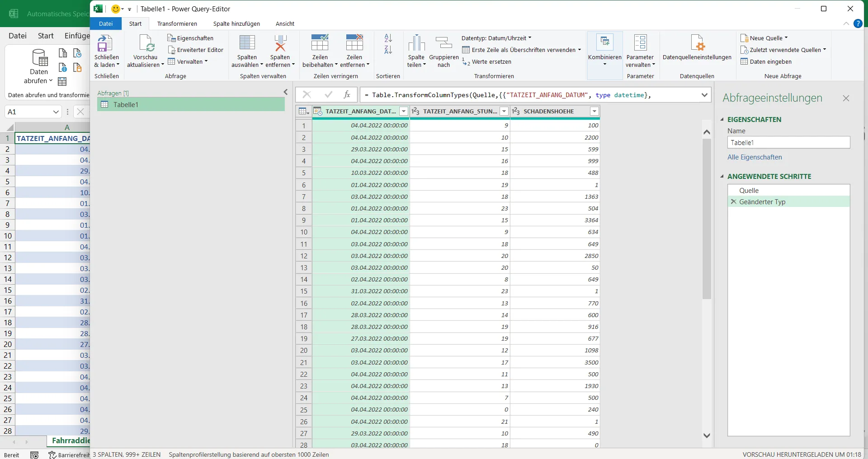The width and height of the screenshot is (868, 459).
Task: Select the Tabelle1 query
Action: click(x=191, y=105)
